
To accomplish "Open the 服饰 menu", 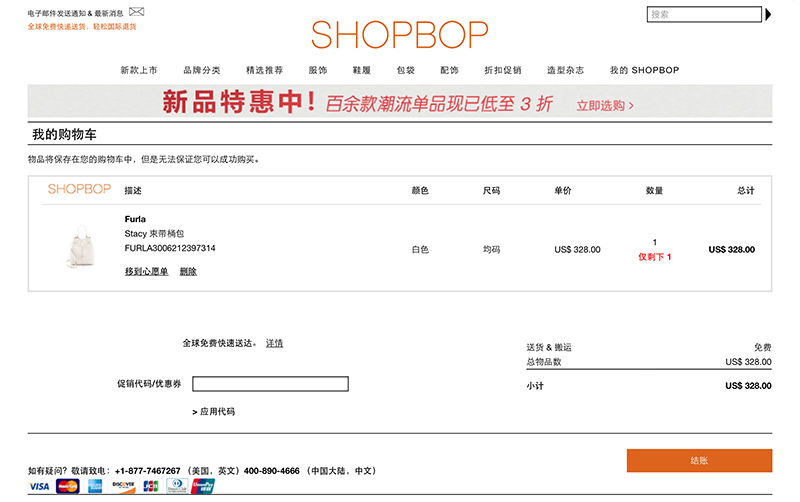I will [318, 70].
